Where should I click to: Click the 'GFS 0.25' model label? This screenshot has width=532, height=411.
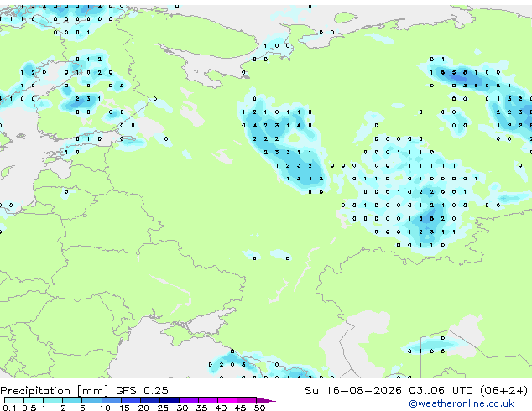(x=142, y=391)
